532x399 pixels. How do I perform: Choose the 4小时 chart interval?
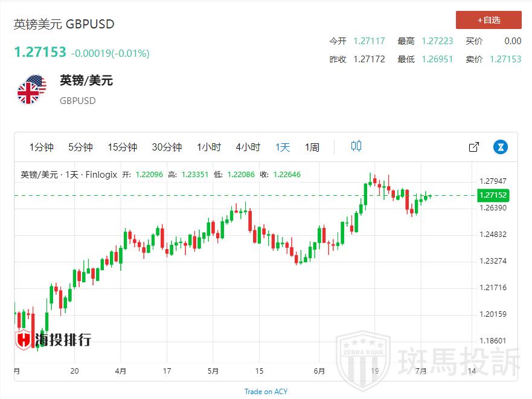(248, 147)
